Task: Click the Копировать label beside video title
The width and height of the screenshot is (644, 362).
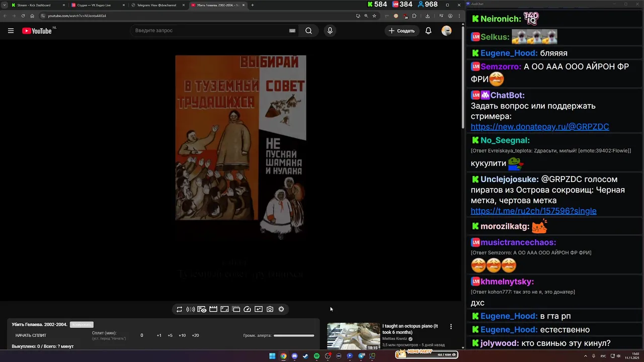Action: 82,325
